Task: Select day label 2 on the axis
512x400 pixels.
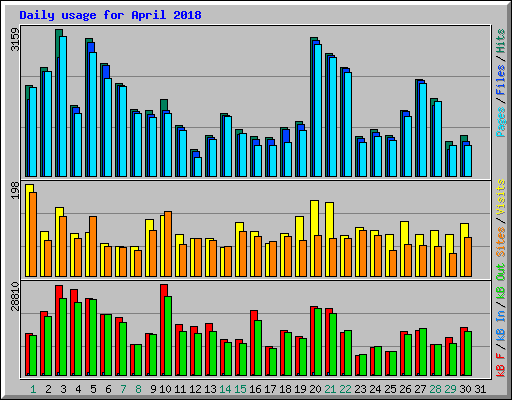Action: [48, 389]
